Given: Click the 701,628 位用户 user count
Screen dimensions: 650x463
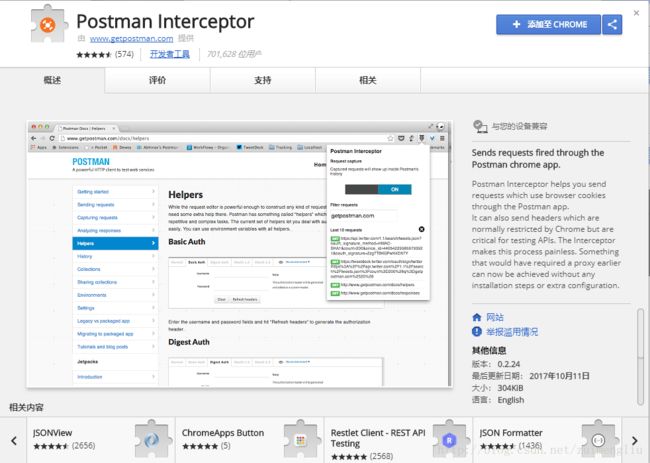Looking at the screenshot, I should 234,54.
